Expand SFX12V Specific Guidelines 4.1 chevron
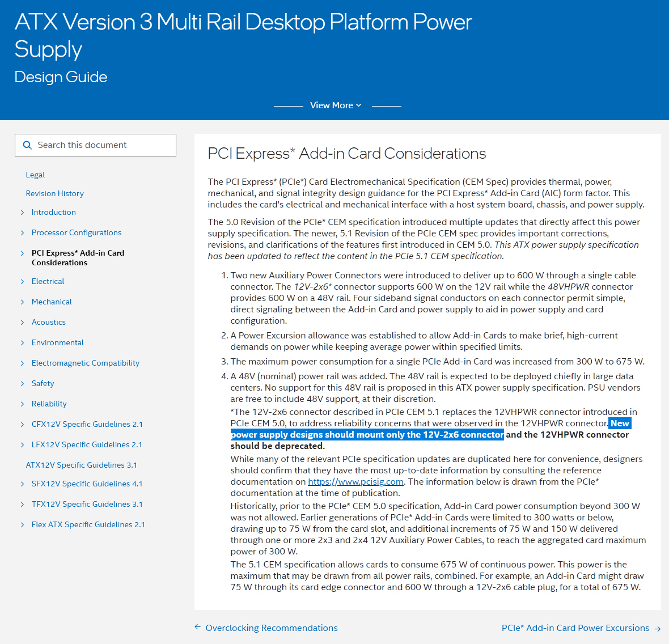The height and width of the screenshot is (644, 669). (23, 484)
